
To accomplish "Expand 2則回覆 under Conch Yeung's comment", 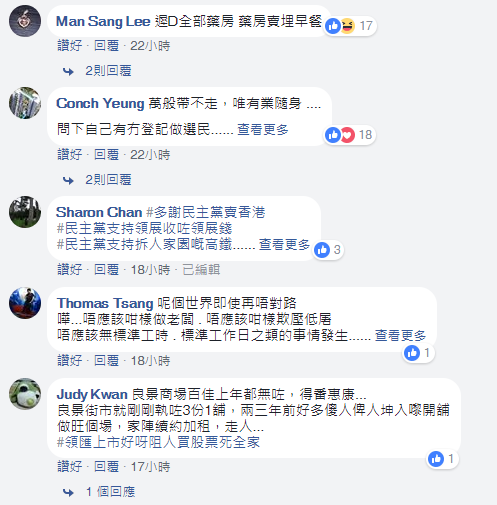I will [108, 180].
